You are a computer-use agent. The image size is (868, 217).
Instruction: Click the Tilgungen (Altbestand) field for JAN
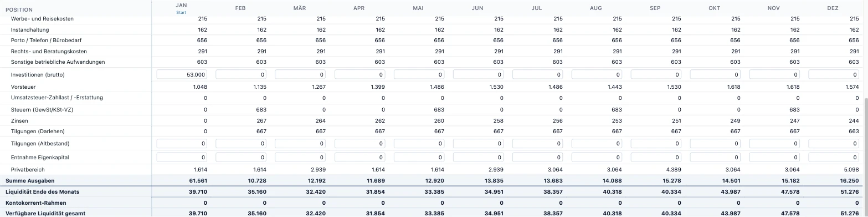(x=182, y=144)
